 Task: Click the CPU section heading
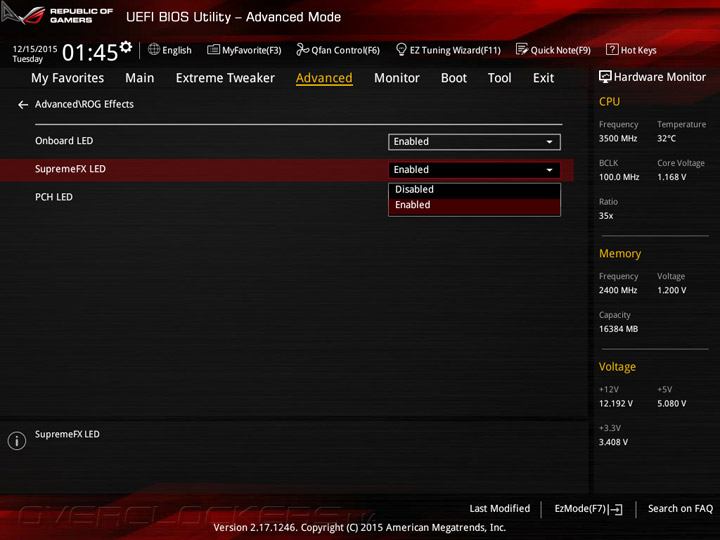609,101
